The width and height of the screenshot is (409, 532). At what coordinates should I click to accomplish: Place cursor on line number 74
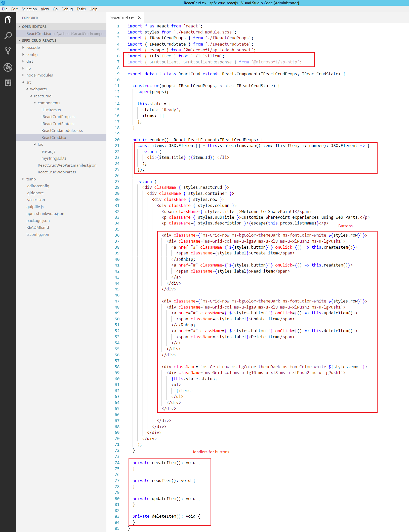pos(117,463)
